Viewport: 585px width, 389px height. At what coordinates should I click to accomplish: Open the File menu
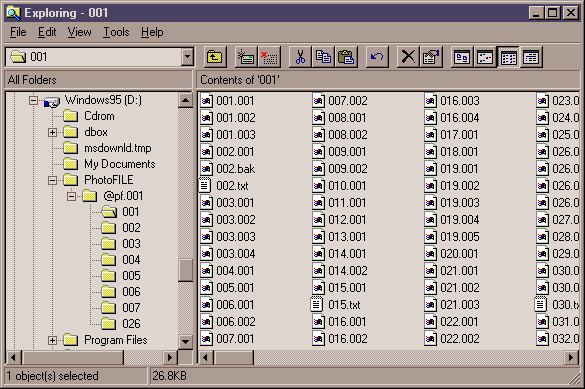[18, 32]
